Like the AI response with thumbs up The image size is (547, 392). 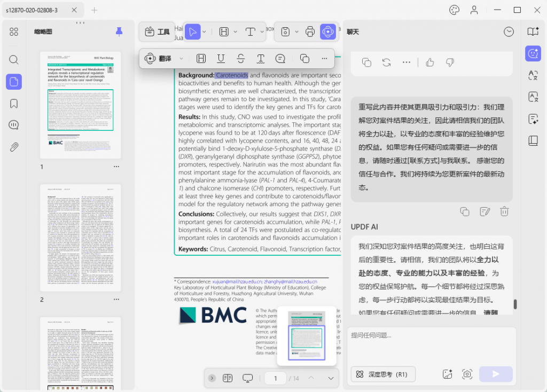430,62
